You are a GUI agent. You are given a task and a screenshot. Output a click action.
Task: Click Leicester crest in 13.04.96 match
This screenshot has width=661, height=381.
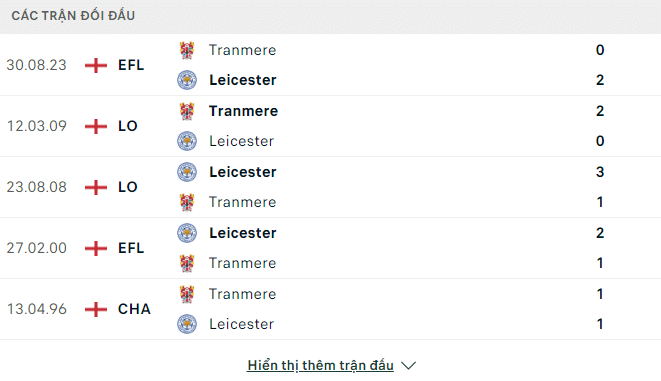pyautogui.click(x=187, y=324)
